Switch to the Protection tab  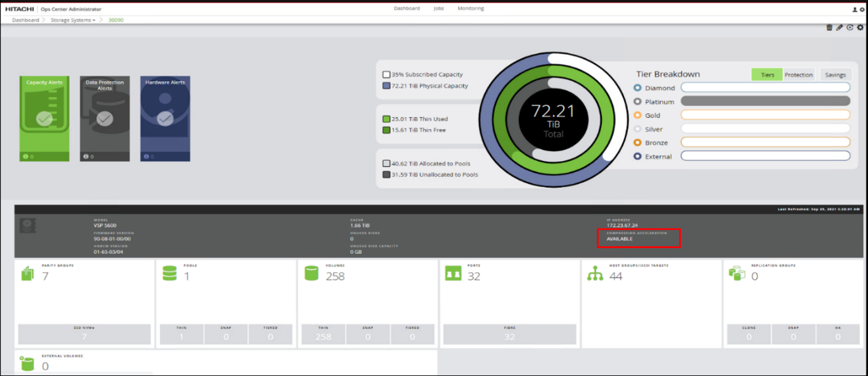click(799, 74)
